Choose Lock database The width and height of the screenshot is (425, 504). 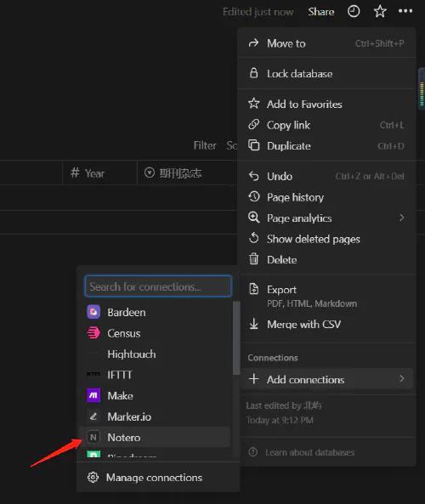(326, 74)
